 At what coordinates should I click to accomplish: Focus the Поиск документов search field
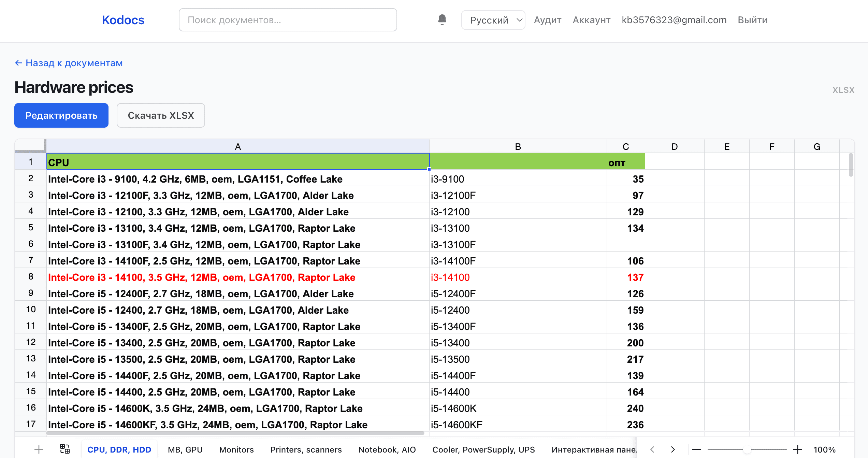pos(288,20)
